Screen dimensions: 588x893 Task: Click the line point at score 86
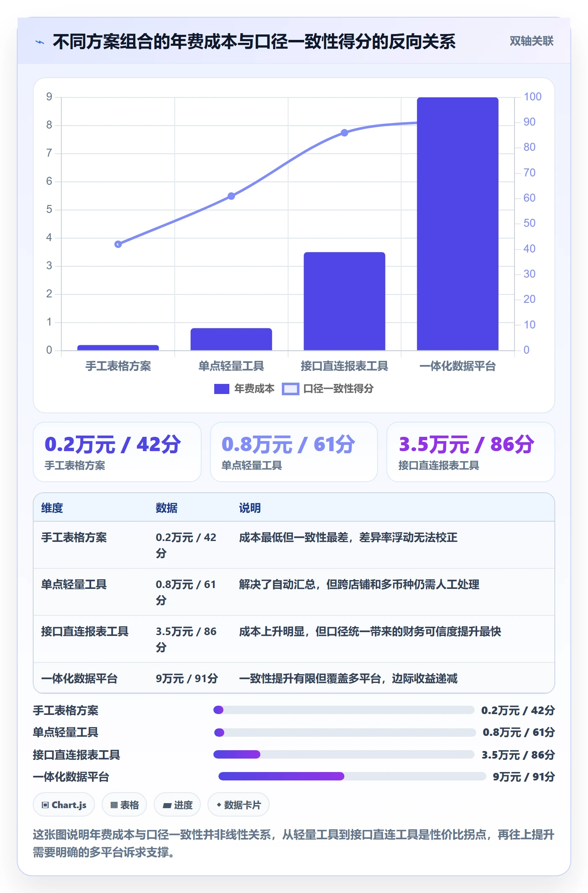(344, 133)
